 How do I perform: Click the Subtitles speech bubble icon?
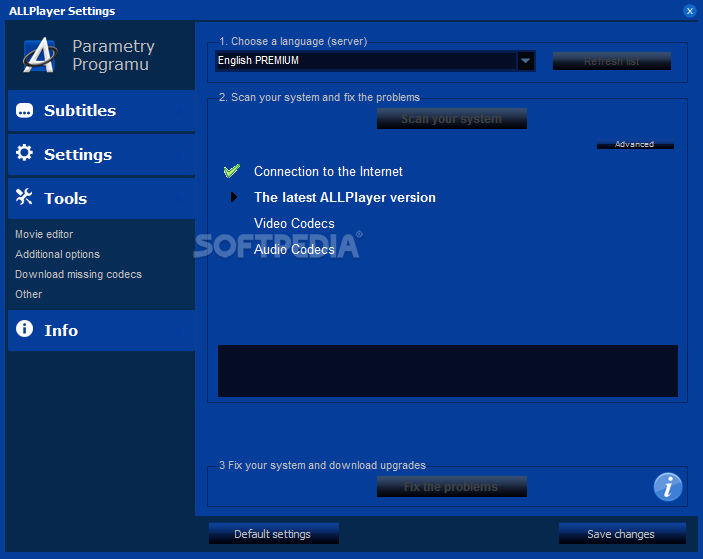24,110
